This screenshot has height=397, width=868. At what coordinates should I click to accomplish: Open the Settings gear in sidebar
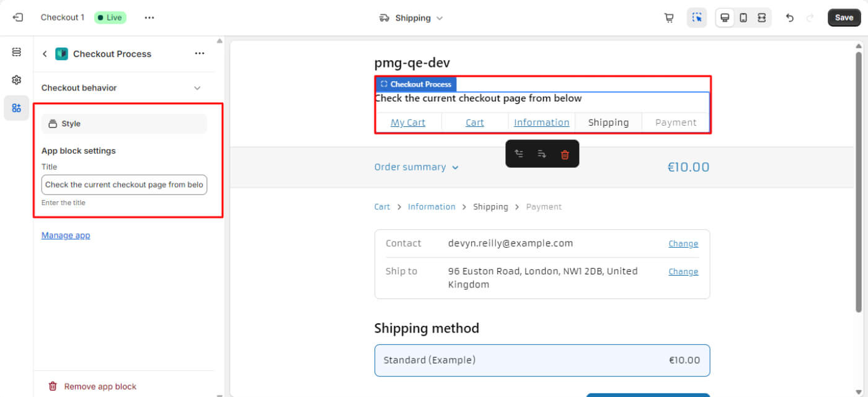17,80
